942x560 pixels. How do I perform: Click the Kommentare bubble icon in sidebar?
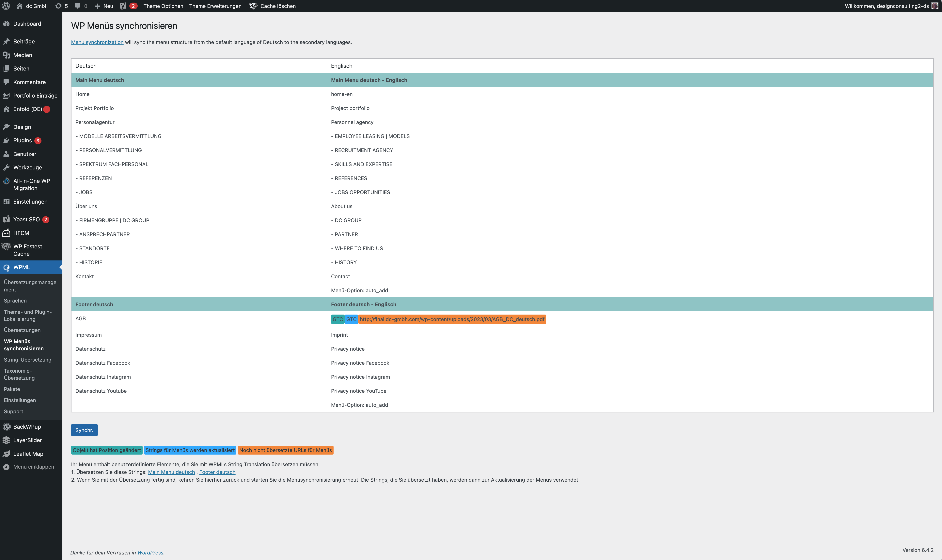[6, 82]
